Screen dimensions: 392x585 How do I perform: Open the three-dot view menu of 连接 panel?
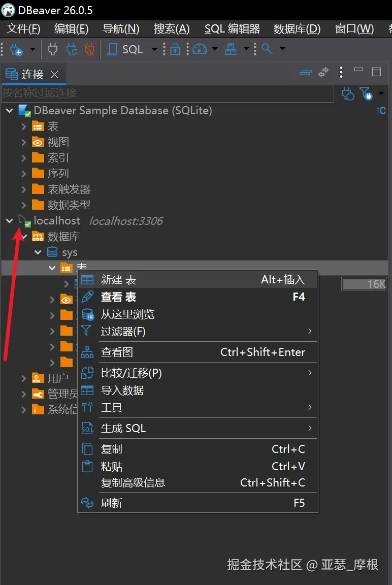[x=341, y=72]
